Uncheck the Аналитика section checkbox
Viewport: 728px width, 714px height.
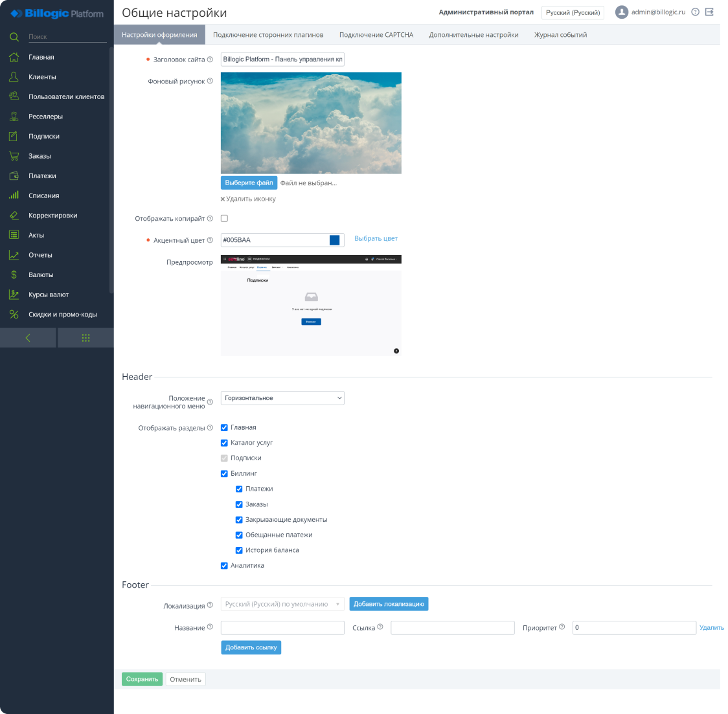[224, 565]
